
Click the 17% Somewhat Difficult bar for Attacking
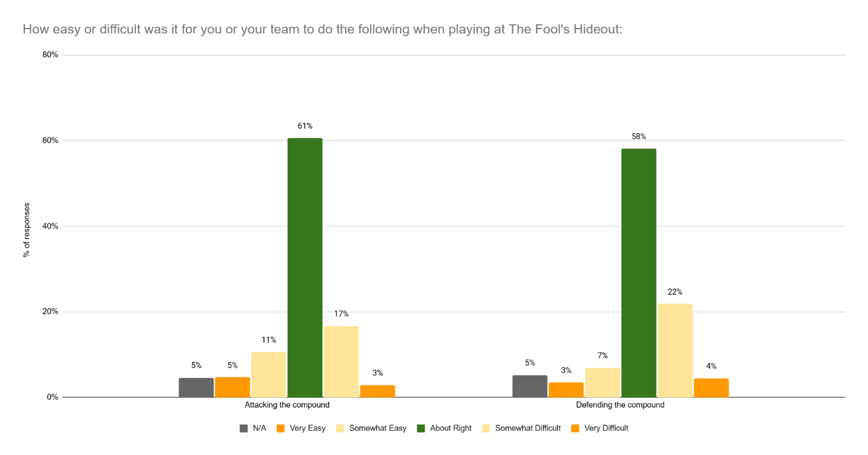(341, 361)
